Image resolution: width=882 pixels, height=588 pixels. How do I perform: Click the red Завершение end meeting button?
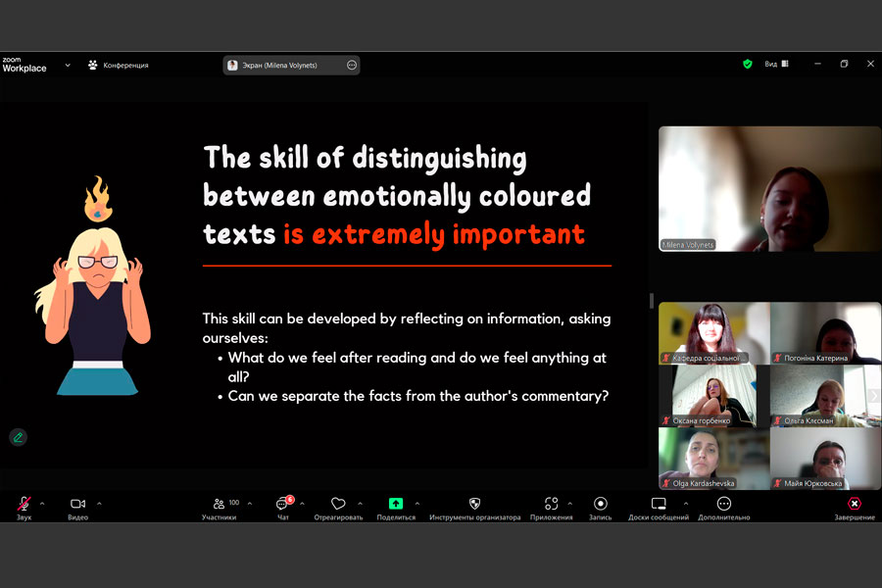tap(855, 504)
